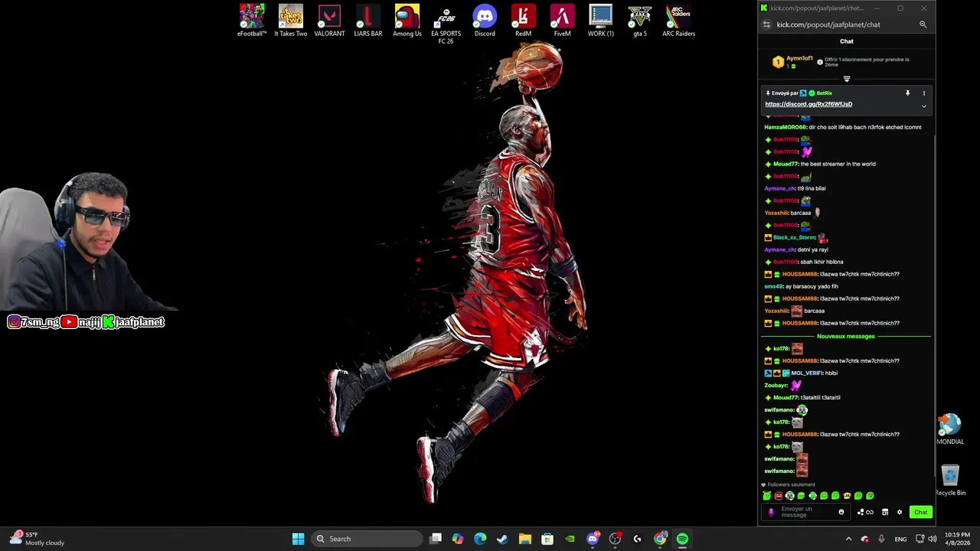
Task: Open the Kick shop icon
Action: [x=885, y=512]
